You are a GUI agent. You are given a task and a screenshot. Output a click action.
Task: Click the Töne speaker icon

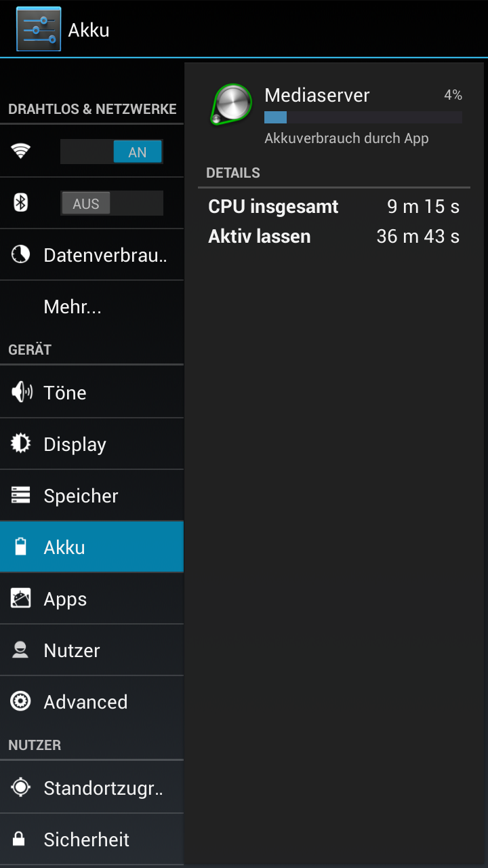[x=21, y=392]
